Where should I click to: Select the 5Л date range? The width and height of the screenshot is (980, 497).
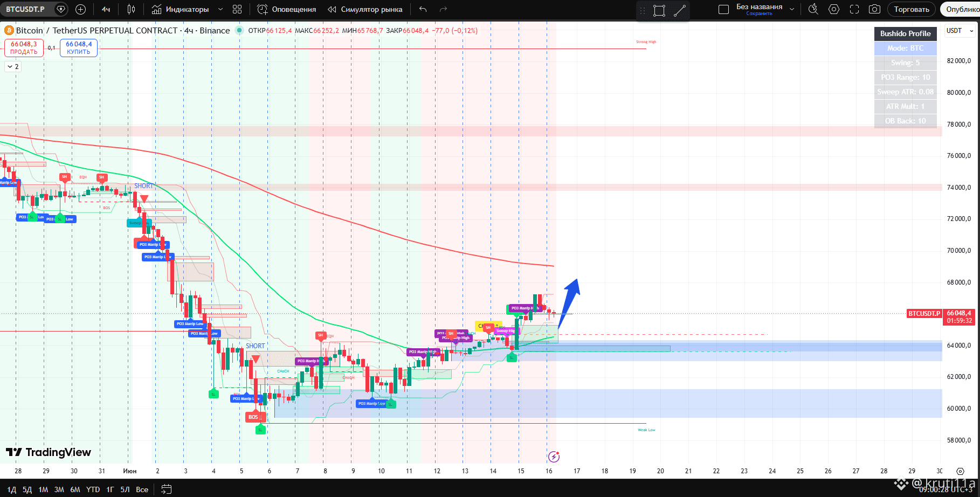tap(125, 489)
